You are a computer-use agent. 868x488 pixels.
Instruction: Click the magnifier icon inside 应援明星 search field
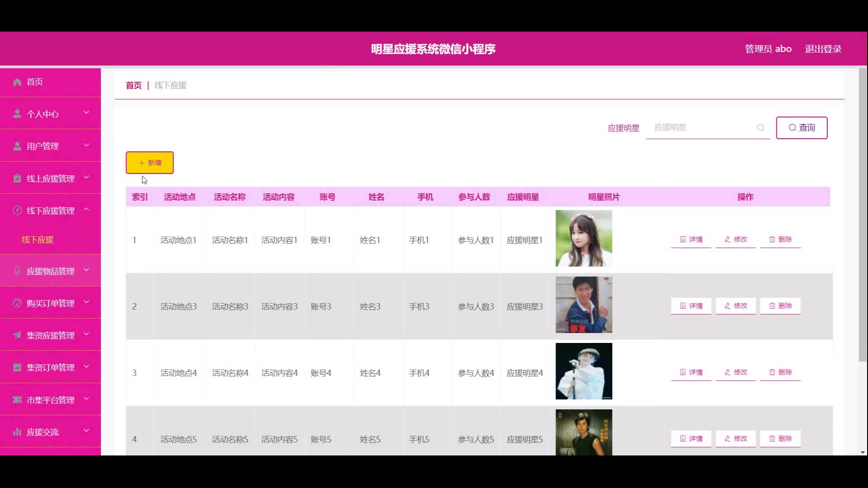click(x=760, y=127)
